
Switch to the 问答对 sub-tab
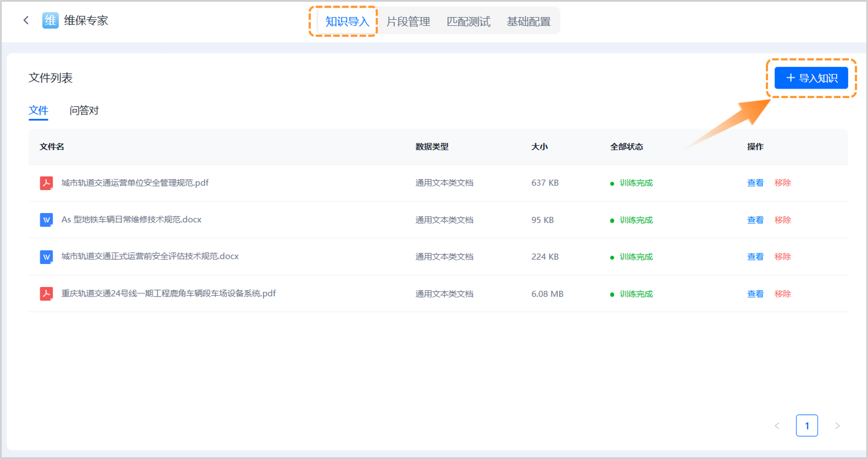pos(84,110)
